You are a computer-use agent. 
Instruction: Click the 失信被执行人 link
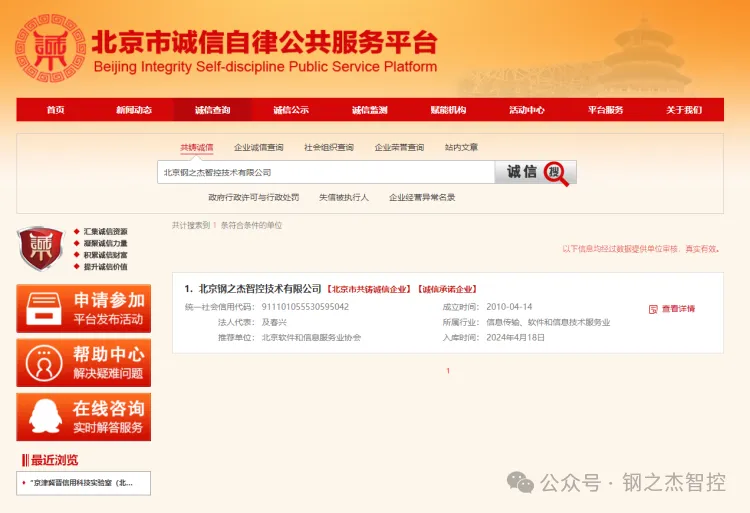344,197
